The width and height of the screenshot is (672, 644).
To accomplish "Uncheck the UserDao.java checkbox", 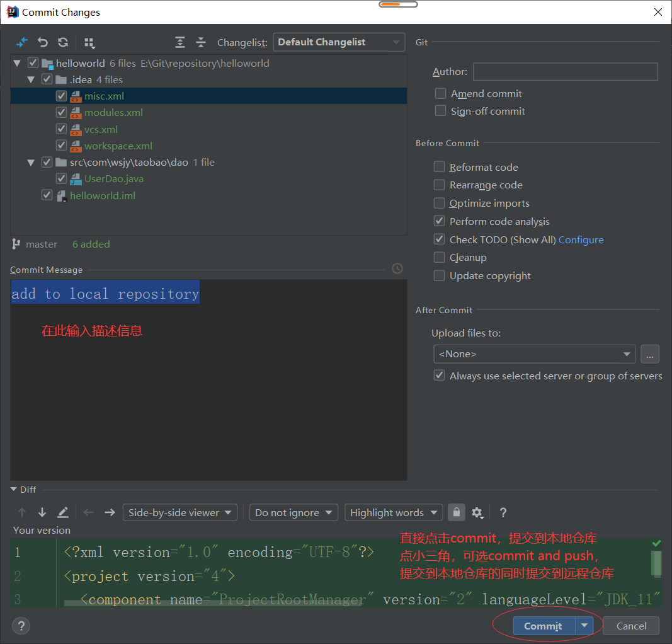I will click(x=61, y=178).
